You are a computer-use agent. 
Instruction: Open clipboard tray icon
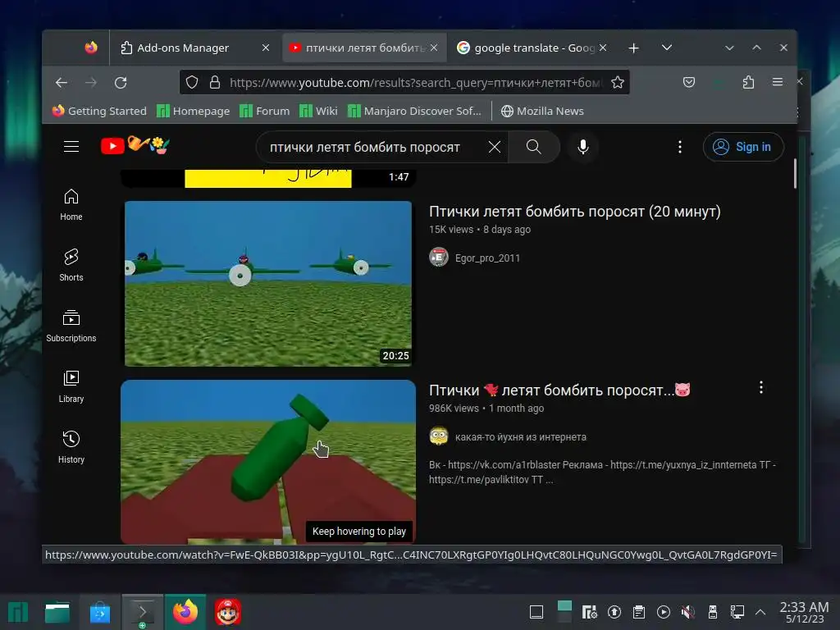pos(638,612)
